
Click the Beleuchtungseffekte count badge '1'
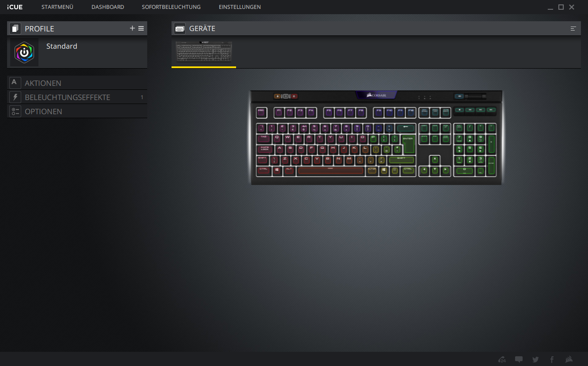tap(142, 97)
